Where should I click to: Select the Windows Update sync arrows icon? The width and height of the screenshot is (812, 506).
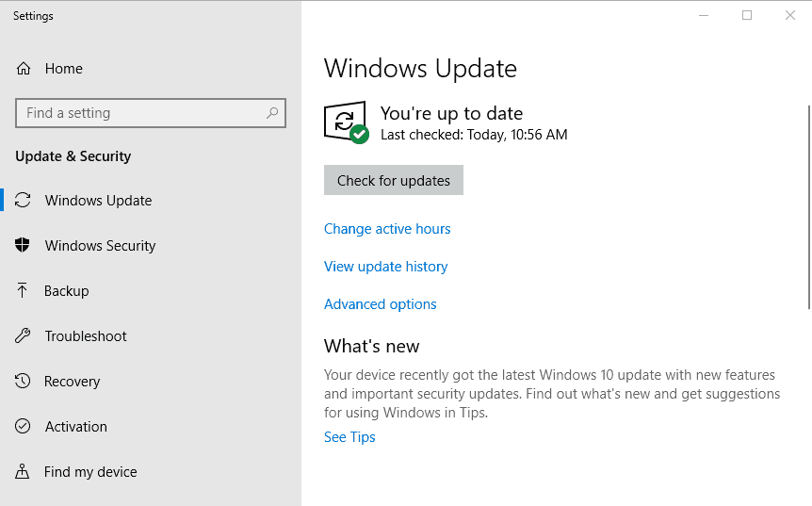[24, 201]
